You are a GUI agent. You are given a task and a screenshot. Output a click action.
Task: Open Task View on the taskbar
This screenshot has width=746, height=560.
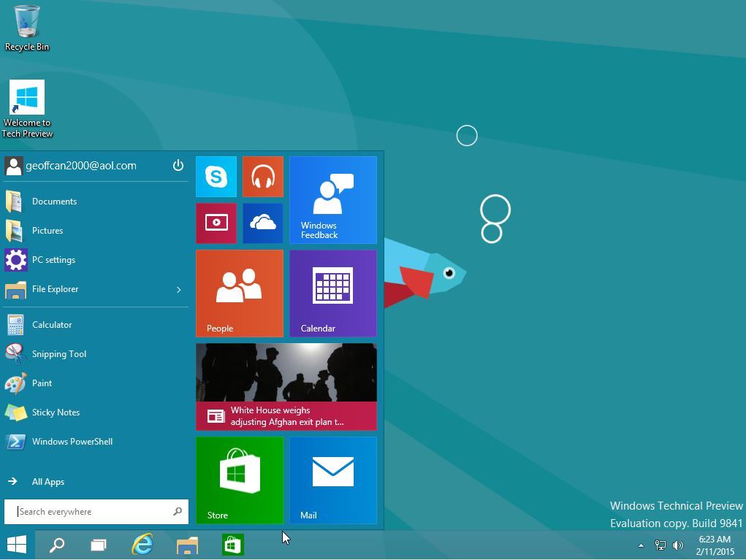pos(99,545)
